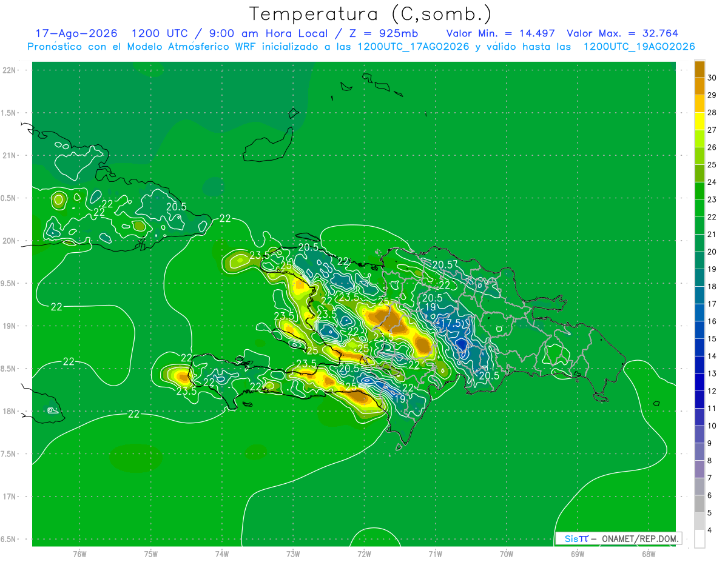728x562 pixels.
Task: Click the '1.5N' latitude axis label
Action: point(9,113)
